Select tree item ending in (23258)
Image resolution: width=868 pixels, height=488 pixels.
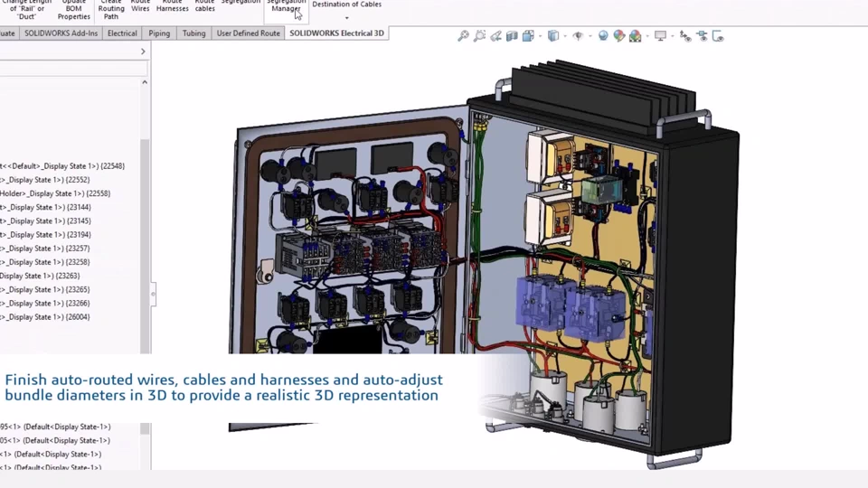(x=45, y=262)
